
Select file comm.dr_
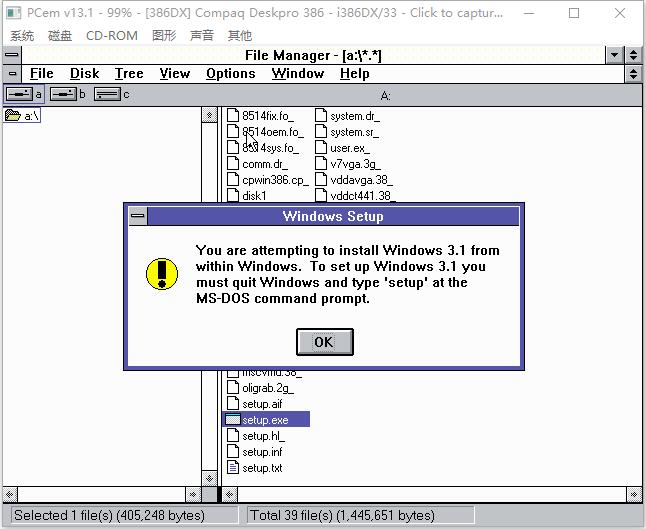[x=258, y=164]
